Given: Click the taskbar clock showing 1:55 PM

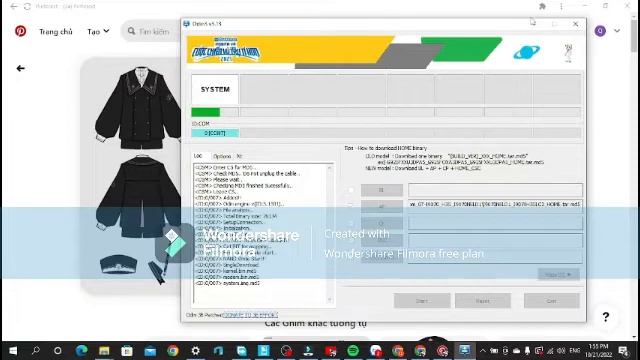Looking at the screenshot, I should (x=599, y=351).
